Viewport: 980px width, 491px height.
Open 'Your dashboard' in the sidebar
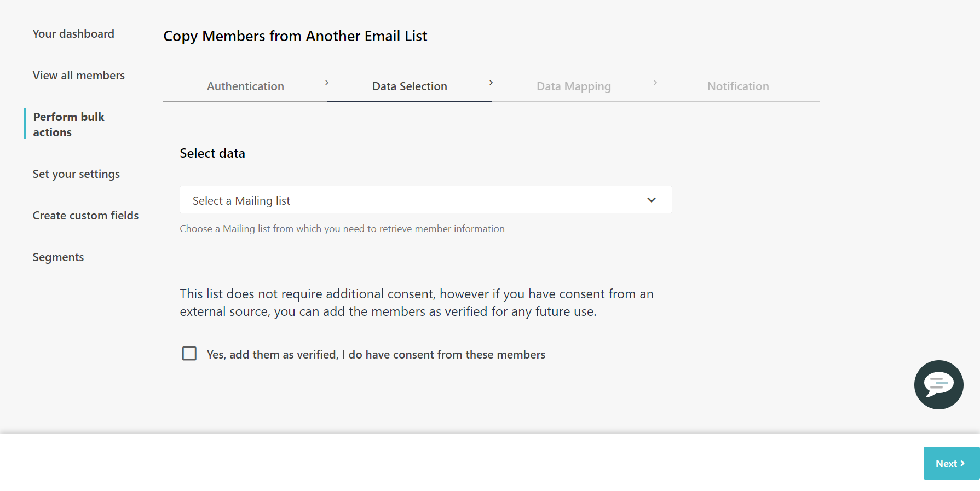tap(73, 34)
